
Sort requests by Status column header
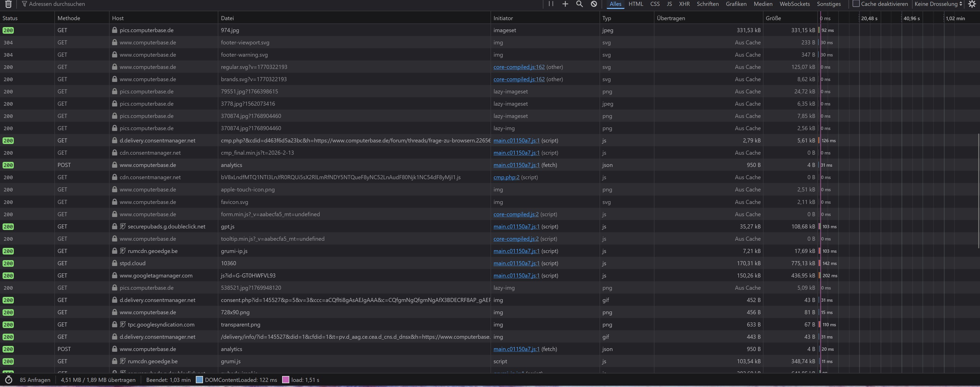pyautogui.click(x=10, y=18)
